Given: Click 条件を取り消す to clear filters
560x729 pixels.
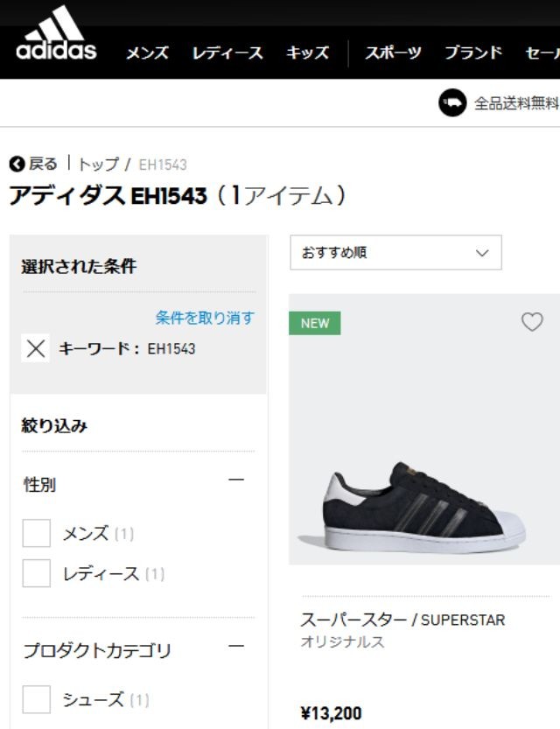Looking at the screenshot, I should (205, 318).
